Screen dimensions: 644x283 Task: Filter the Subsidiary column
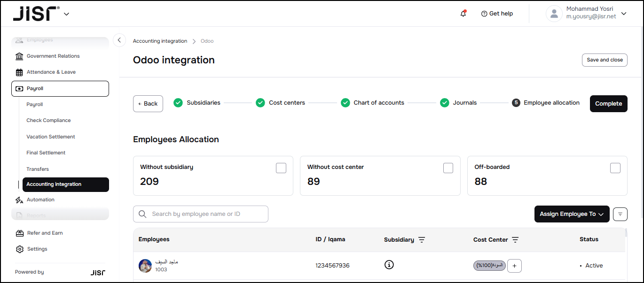(422, 240)
